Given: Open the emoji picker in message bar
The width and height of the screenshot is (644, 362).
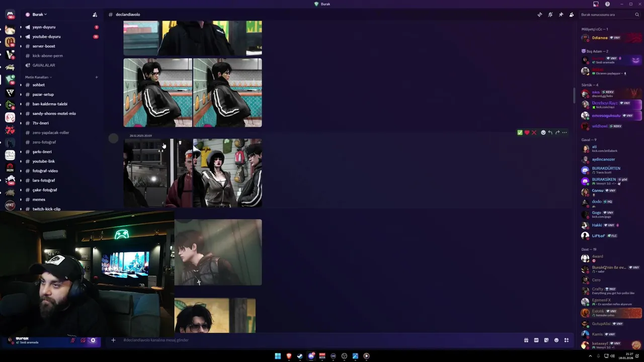Looking at the screenshot, I should 556,340.
